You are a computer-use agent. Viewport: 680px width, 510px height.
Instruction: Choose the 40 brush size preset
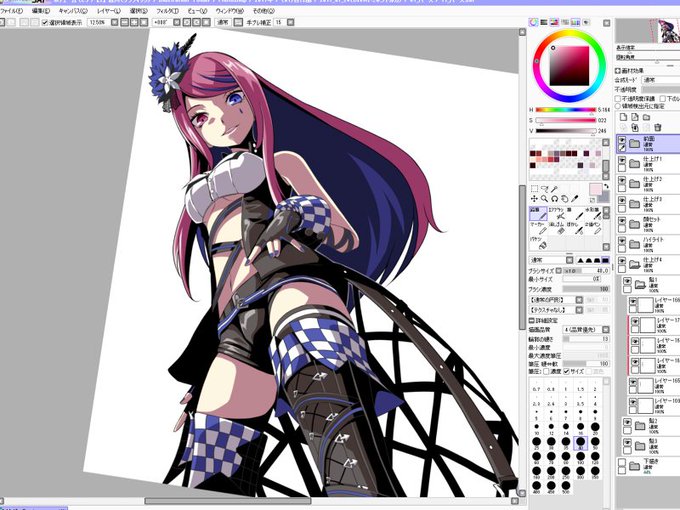580,443
